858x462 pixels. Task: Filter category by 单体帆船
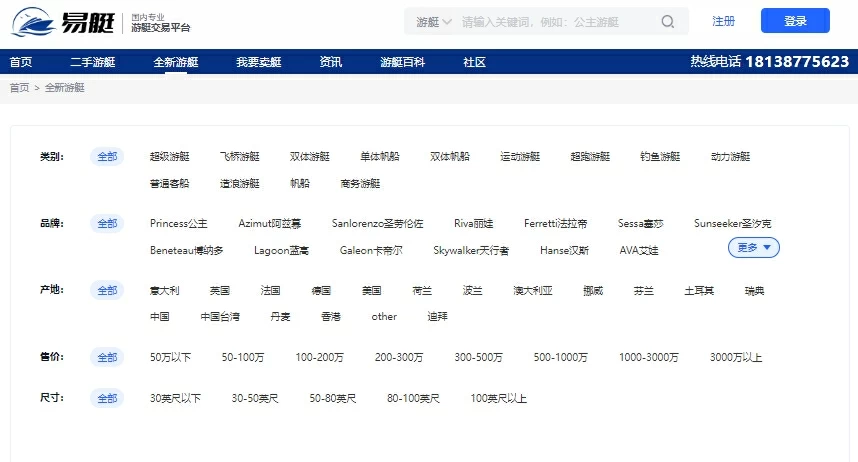(x=380, y=157)
